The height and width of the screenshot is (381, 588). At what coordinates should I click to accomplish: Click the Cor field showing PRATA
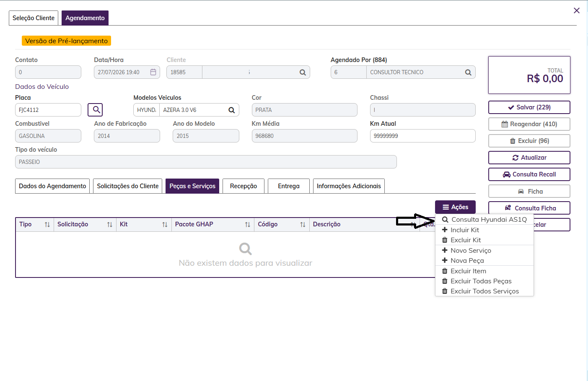[x=304, y=110]
